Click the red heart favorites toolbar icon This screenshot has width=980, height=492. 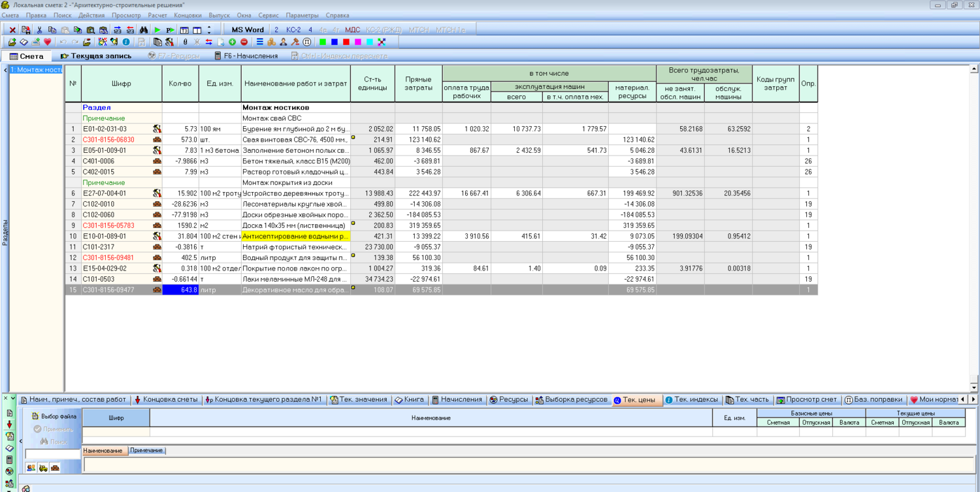click(x=48, y=42)
